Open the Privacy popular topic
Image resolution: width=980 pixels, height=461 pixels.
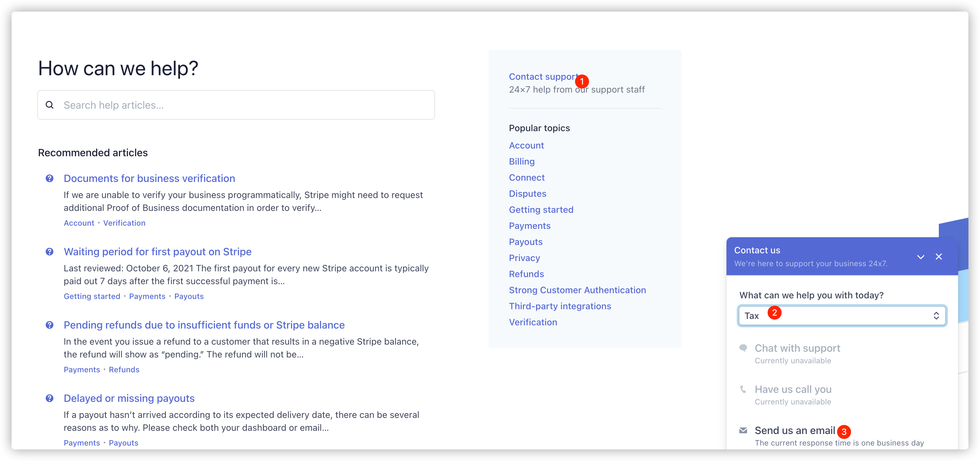coord(524,258)
